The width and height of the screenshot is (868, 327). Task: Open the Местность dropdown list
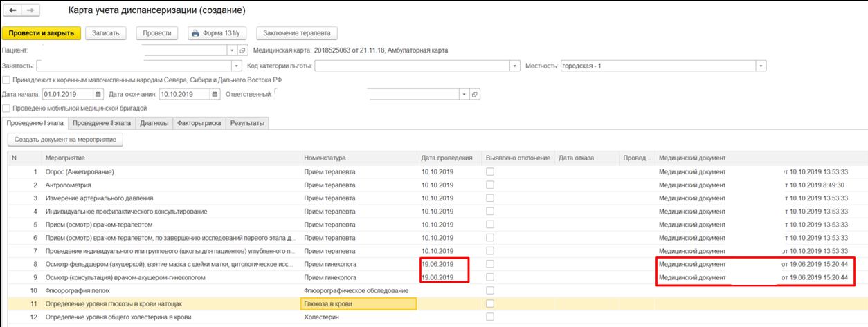click(761, 66)
